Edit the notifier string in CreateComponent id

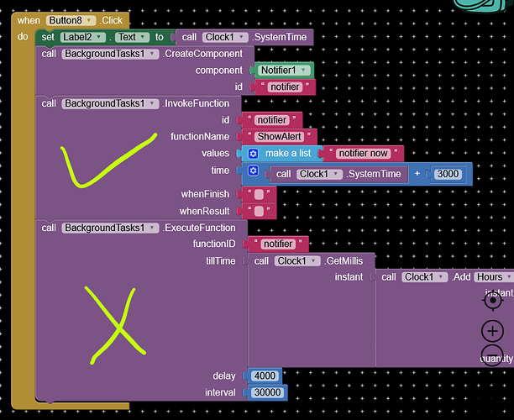pos(286,87)
